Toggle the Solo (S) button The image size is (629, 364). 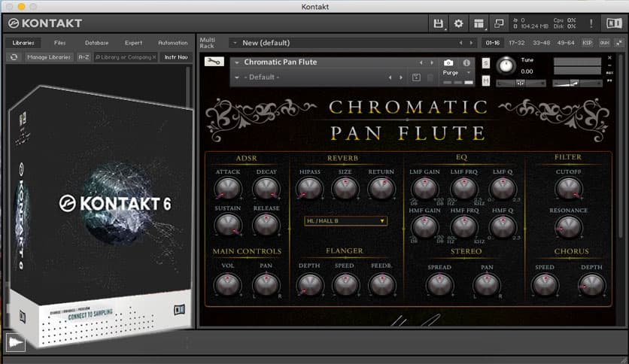coord(486,63)
